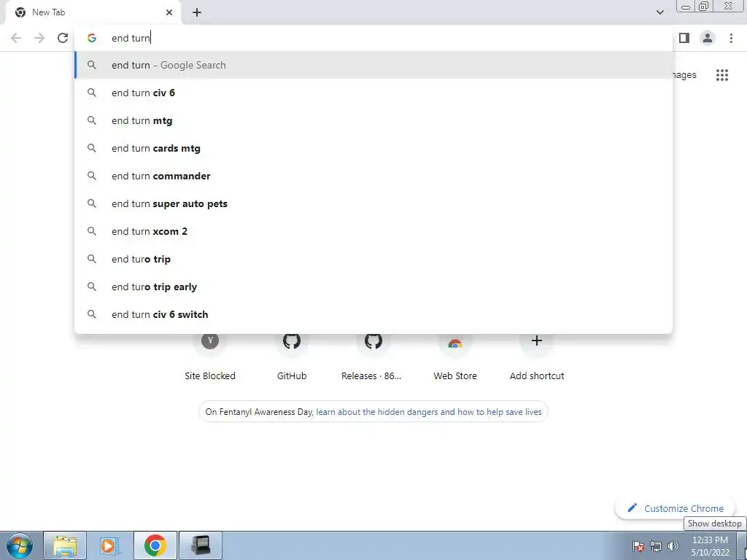Open the side panel icon in toolbar
The width and height of the screenshot is (747, 560).
pyautogui.click(x=684, y=38)
